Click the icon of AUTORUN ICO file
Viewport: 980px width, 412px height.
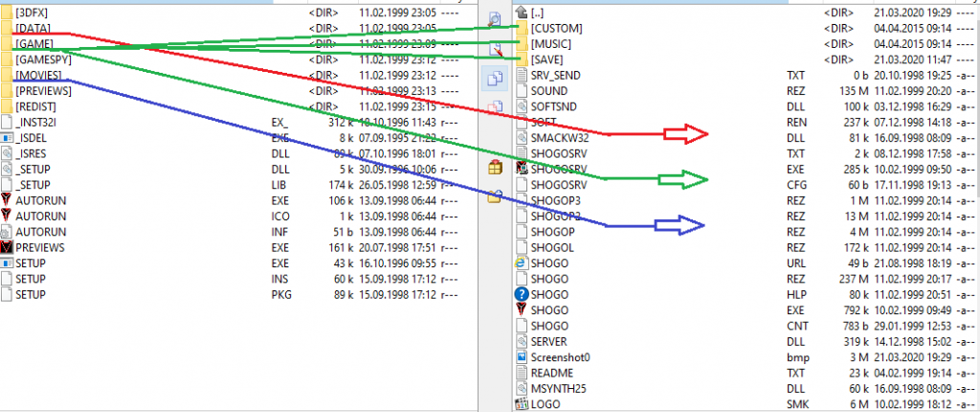tap(7, 216)
